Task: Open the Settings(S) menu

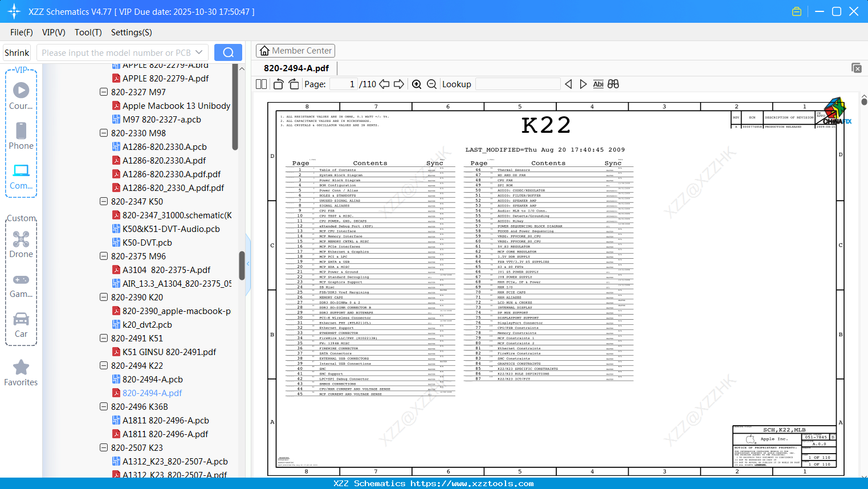Action: click(132, 32)
